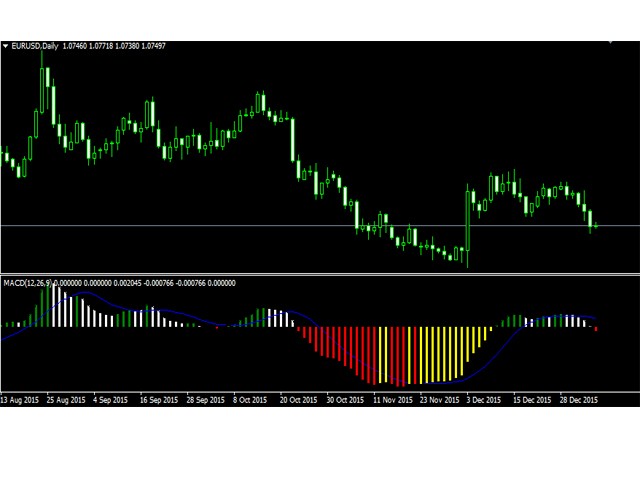Image resolution: width=640 pixels, height=480 pixels.
Task: Click the 16 Sep 2015 date label
Action: 159,400
